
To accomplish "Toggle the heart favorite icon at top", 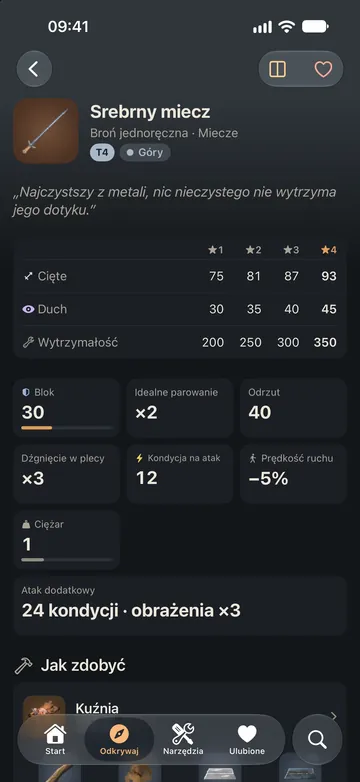I will point(323,69).
